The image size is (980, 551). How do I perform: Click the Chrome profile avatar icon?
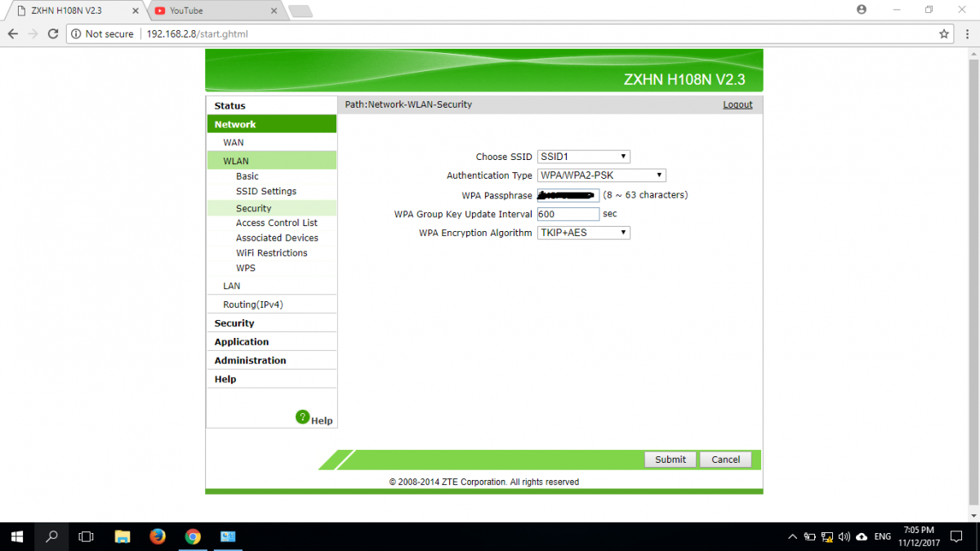pos(862,10)
